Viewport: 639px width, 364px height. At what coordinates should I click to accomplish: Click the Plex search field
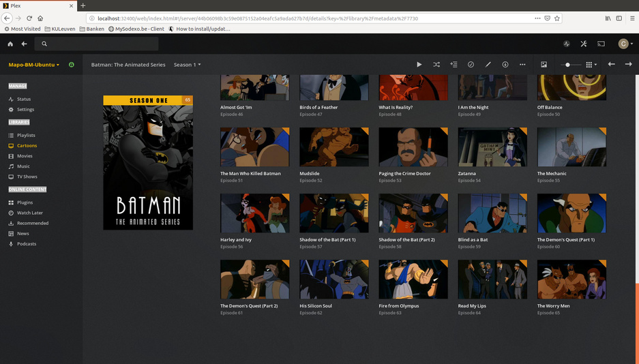[97, 44]
